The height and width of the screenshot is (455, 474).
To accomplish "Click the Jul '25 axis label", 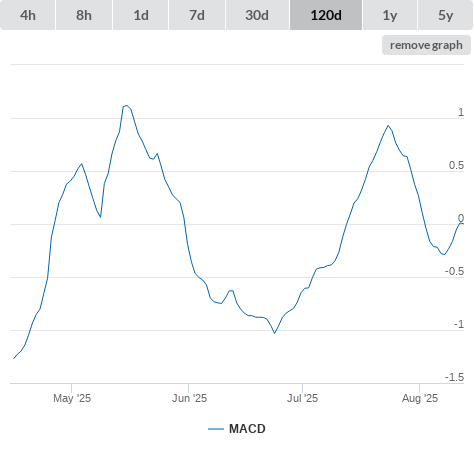I will pos(302,398).
